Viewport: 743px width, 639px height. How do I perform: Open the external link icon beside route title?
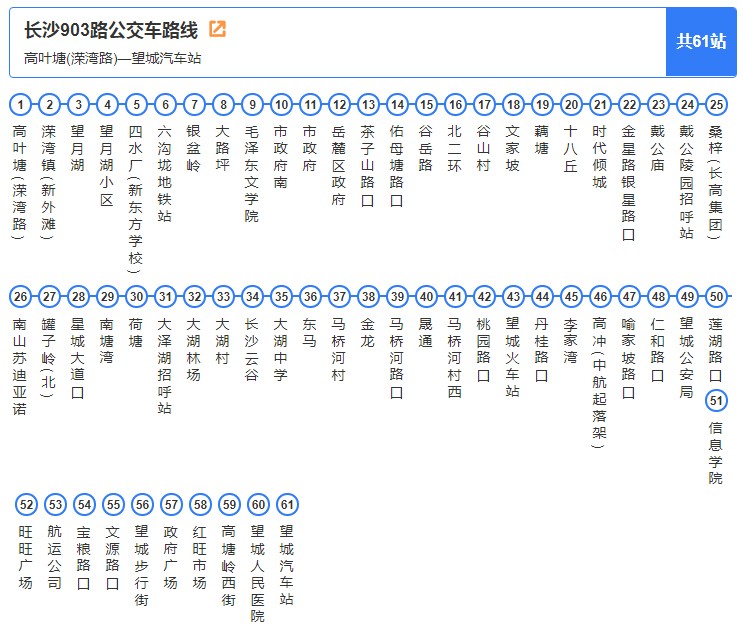point(217,29)
